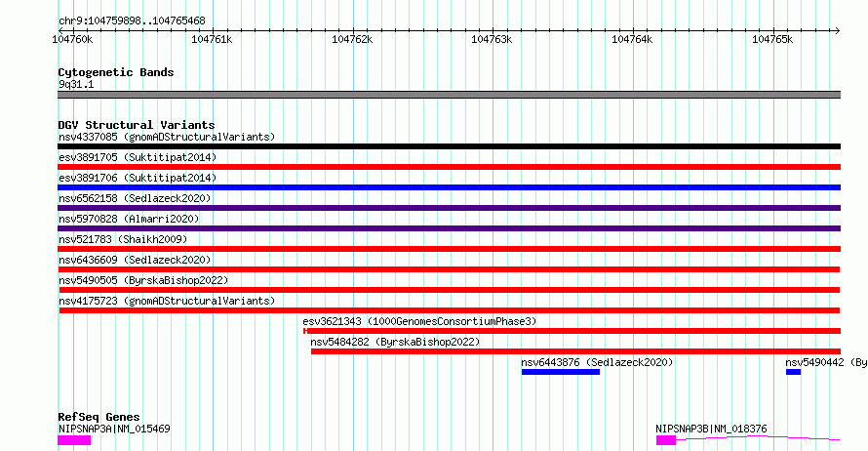Select the small blue nsv5490442 variant bar
Screen dimensions: 868x451
click(x=793, y=372)
